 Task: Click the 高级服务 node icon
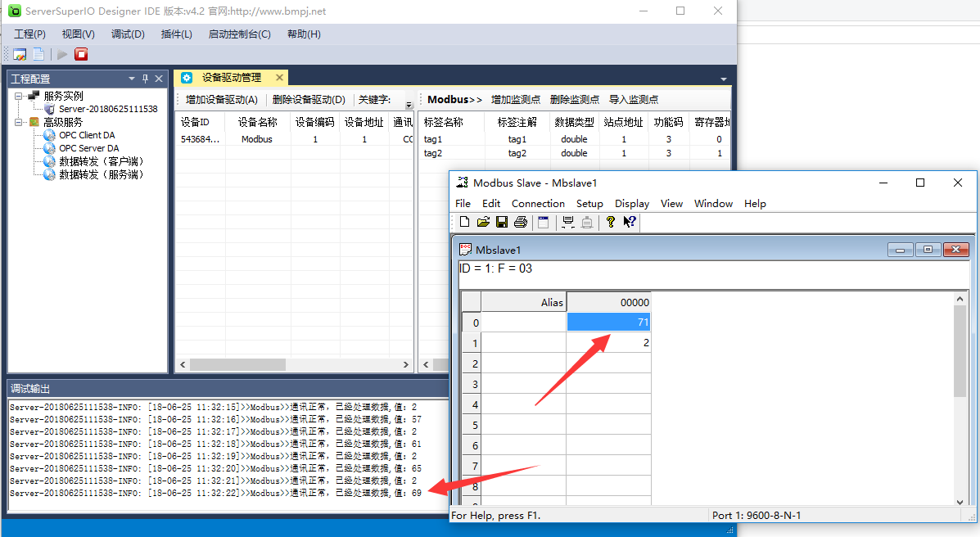click(34, 122)
